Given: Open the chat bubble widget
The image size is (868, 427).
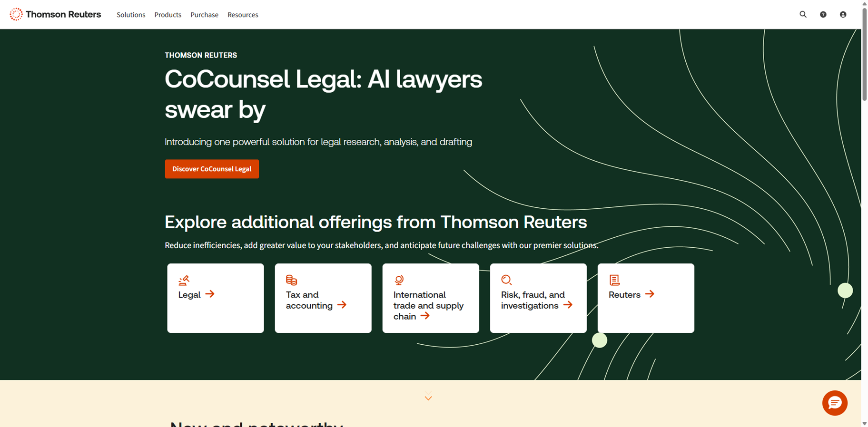Looking at the screenshot, I should (835, 403).
